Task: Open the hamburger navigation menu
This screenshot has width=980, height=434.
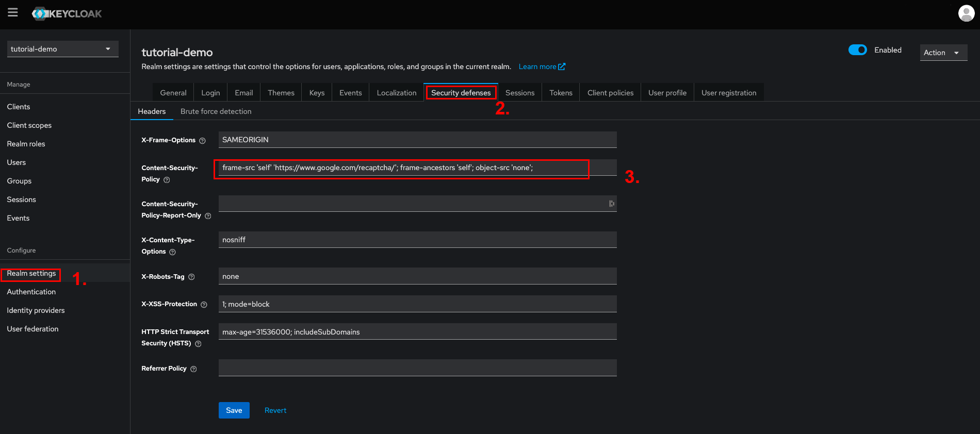Action: click(x=13, y=12)
